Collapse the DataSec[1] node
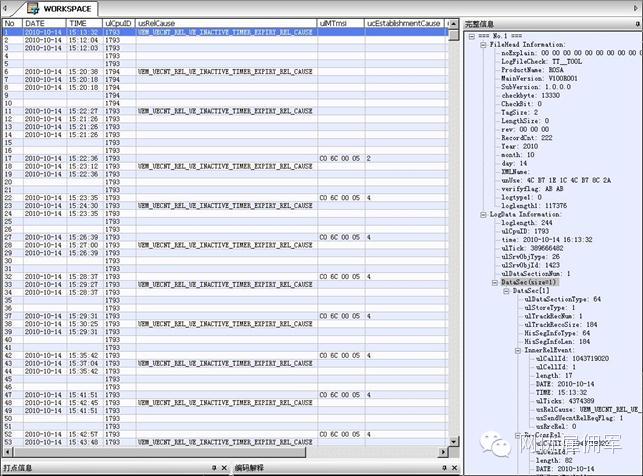Screen dimensions: 643x476 coord(506,291)
